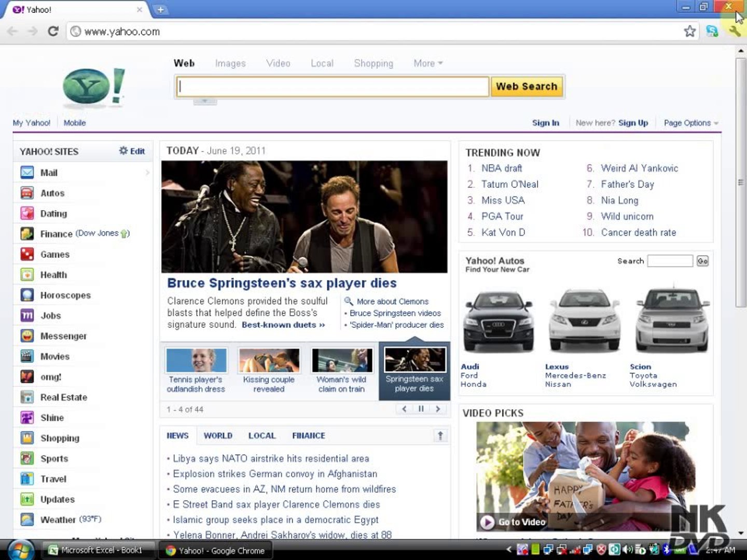Open the Jobs icon
Screen dimensions: 747x560
click(27, 315)
